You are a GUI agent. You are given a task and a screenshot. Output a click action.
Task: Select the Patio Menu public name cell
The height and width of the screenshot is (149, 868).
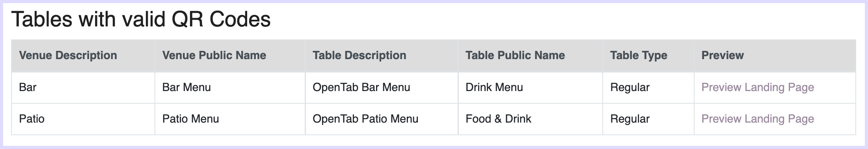(230, 119)
